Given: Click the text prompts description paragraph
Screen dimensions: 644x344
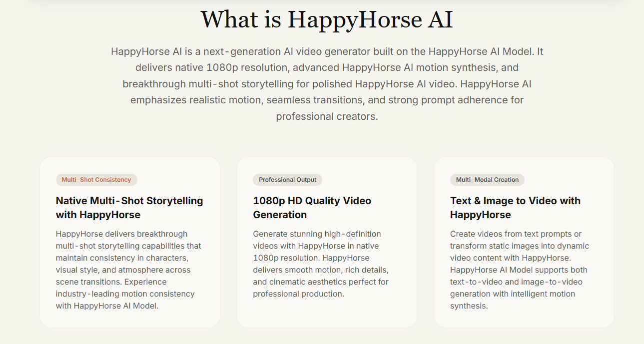Looking at the screenshot, I should click(x=520, y=270).
